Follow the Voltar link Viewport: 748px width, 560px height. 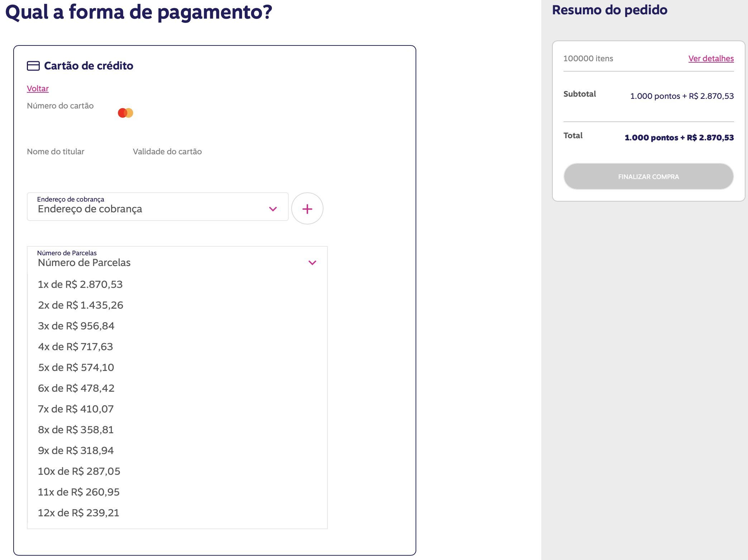[x=38, y=88]
